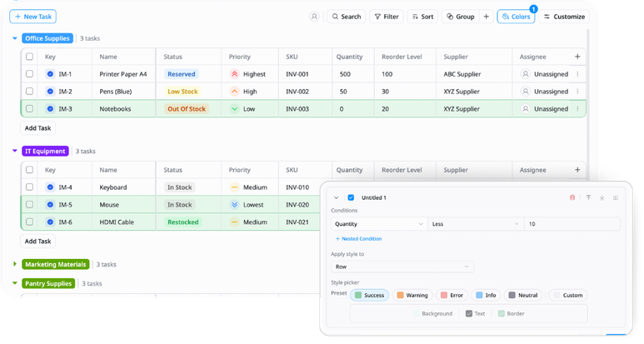Click the Medium priority icon for Keyboard

234,187
